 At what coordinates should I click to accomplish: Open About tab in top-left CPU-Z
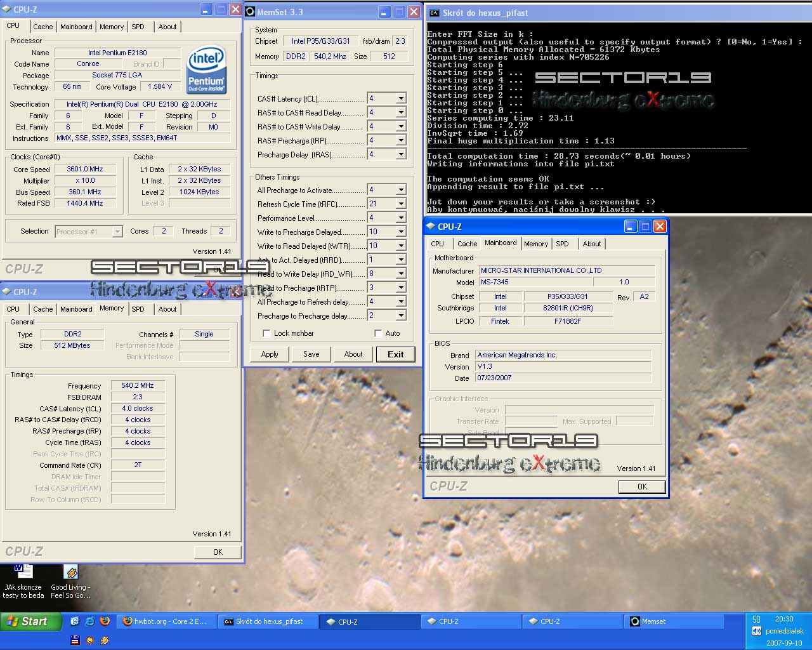coord(167,27)
